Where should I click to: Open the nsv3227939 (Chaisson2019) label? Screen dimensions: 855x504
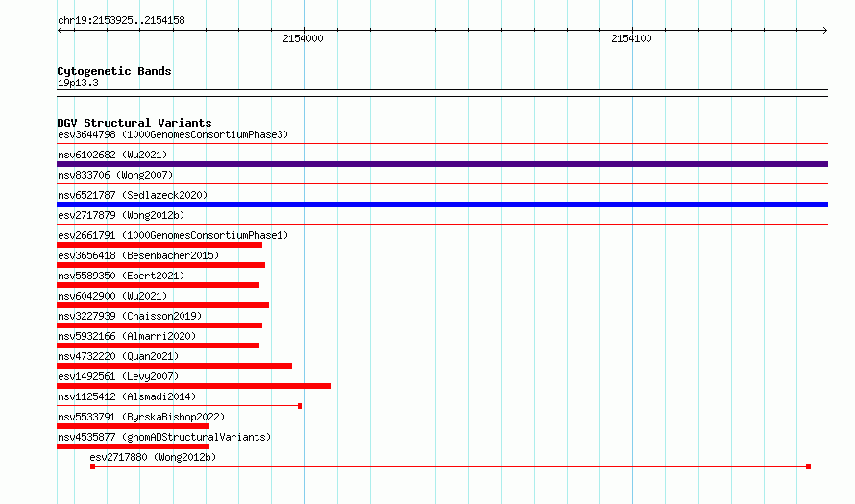130,316
